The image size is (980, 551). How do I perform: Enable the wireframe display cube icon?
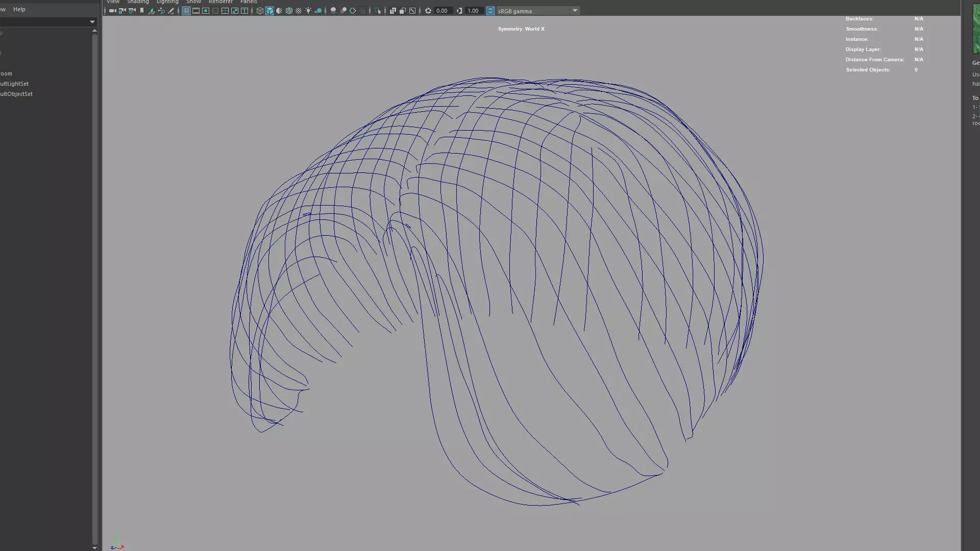[x=260, y=11]
